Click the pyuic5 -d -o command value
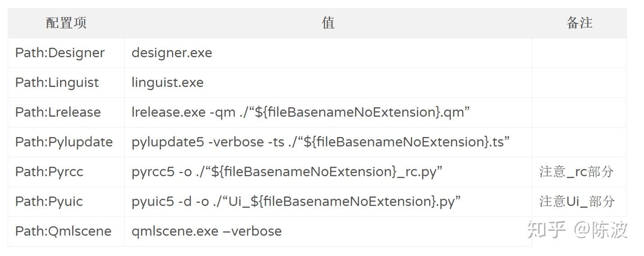 point(296,201)
